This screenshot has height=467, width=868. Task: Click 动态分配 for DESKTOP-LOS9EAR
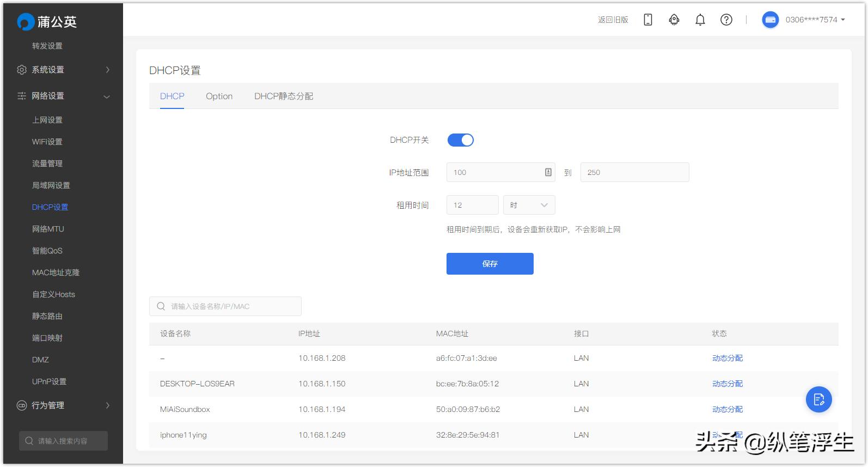(x=728, y=384)
